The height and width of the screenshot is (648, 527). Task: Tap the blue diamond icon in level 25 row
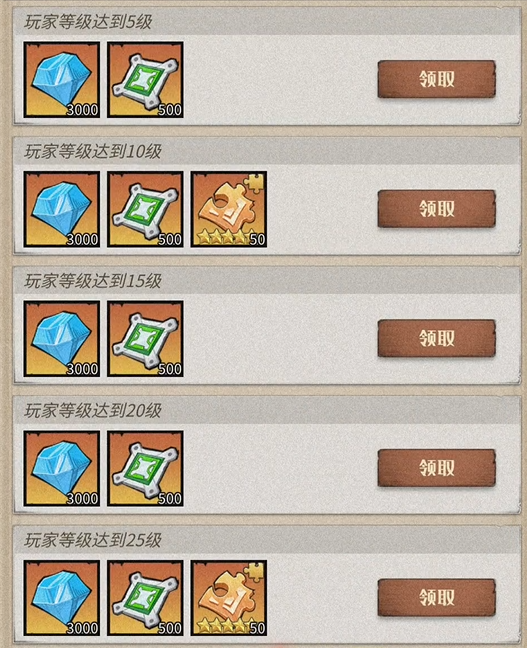(x=62, y=598)
